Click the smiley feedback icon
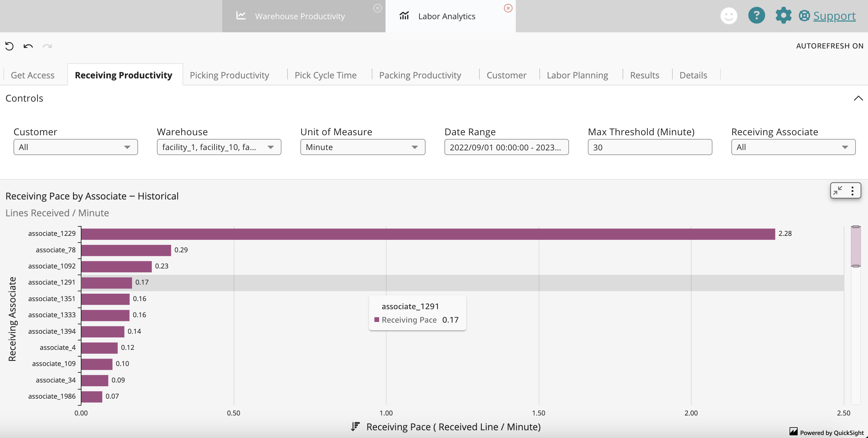 pos(729,16)
